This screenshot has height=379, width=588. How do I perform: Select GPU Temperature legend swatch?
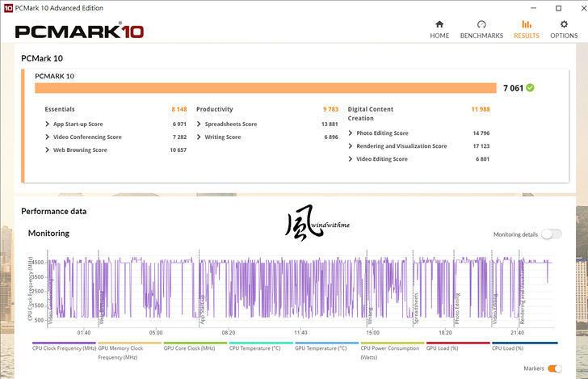coord(327,343)
